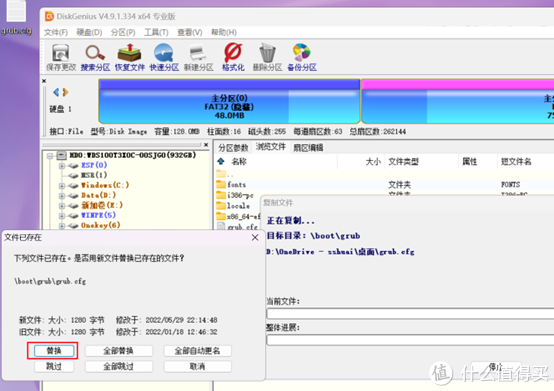Open the View (查看) menu
This screenshot has height=391, width=554.
[x=190, y=32]
